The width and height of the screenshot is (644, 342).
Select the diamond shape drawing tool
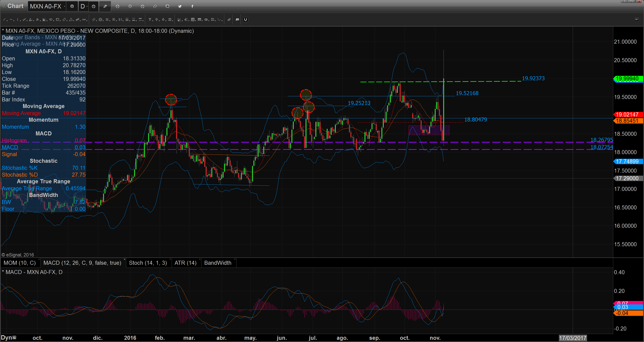[x=64, y=20]
